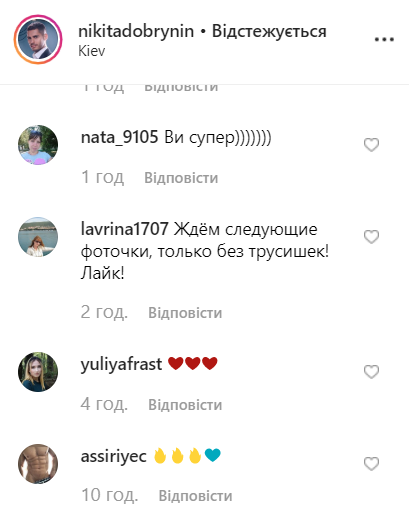Open nikitadobrynin's profile picture story
409x520 pixels.
point(38,40)
